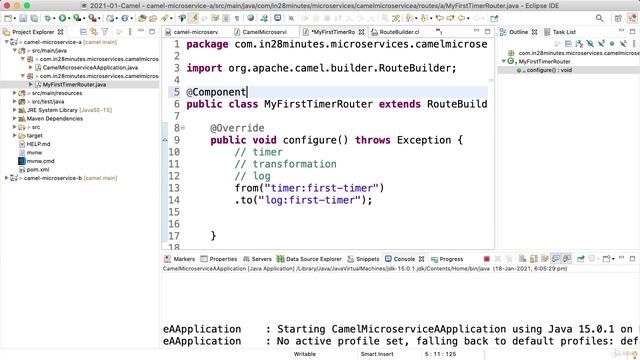Open the Snippets tab
This screenshot has height=360, width=640.
(363, 259)
